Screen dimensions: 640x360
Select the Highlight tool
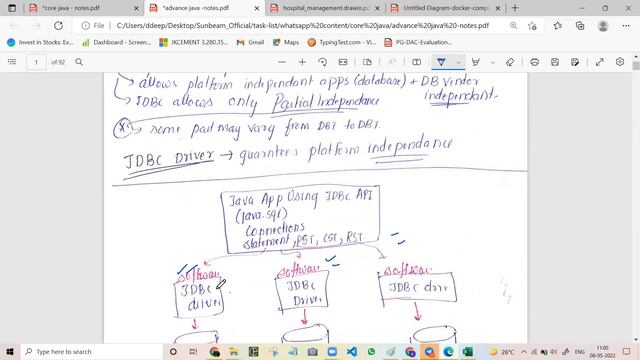coord(476,62)
